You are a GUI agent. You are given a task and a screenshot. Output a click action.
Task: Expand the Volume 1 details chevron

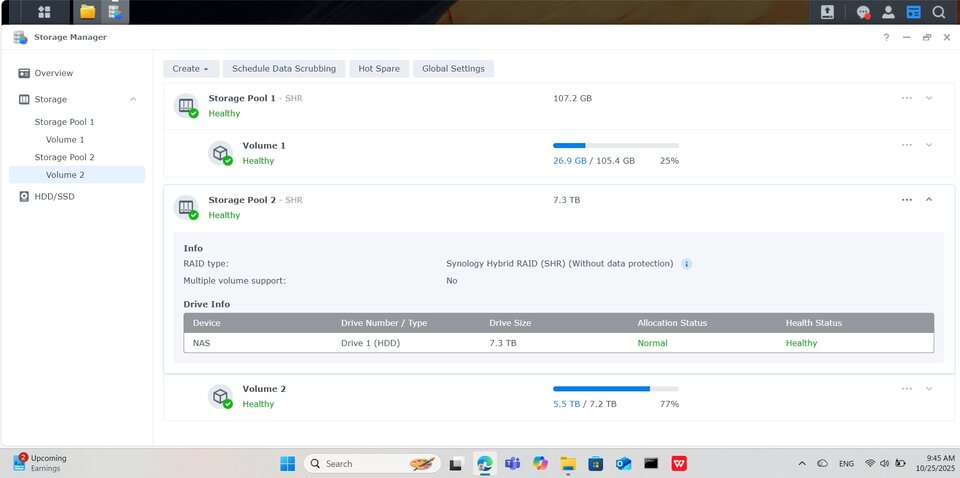pos(929,145)
